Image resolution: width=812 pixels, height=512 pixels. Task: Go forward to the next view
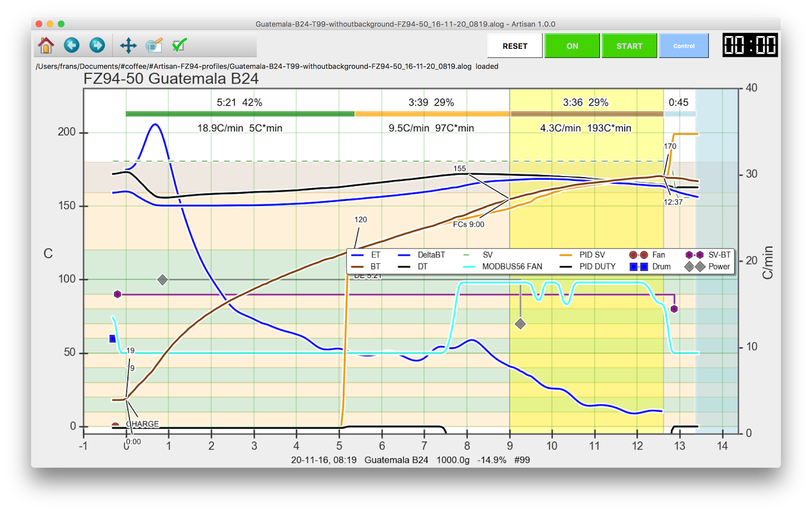[x=97, y=46]
